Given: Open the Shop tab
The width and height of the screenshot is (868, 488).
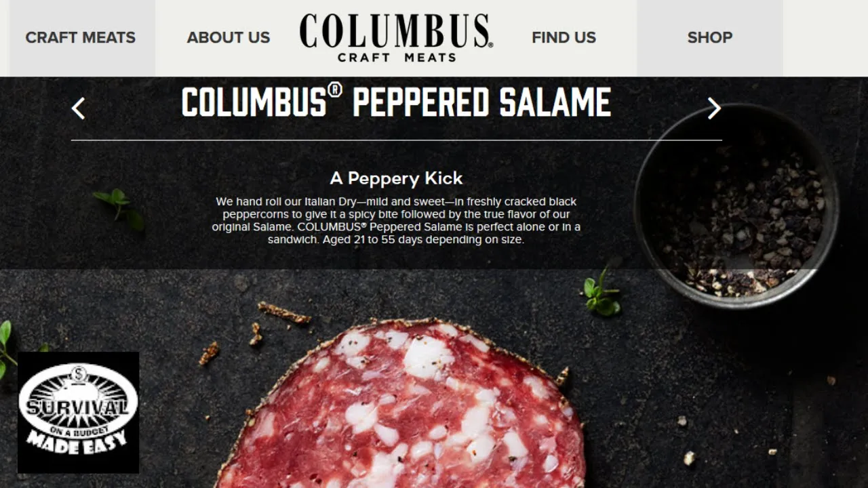Looking at the screenshot, I should point(710,37).
